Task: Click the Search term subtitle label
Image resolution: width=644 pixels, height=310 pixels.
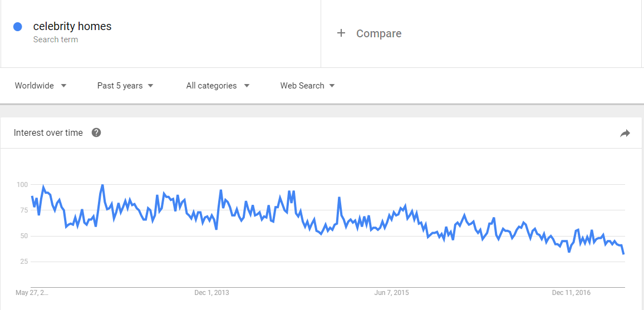Action: [x=56, y=40]
